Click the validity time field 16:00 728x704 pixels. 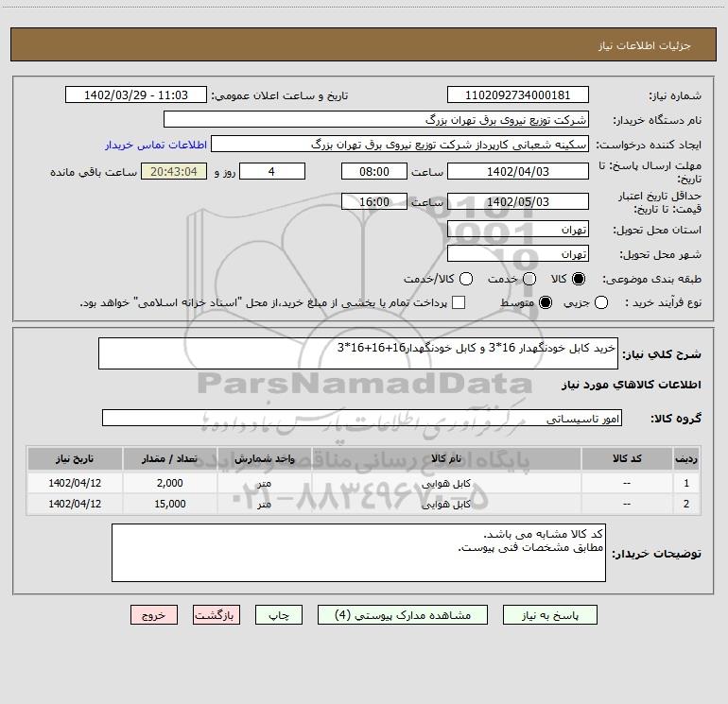(x=374, y=201)
